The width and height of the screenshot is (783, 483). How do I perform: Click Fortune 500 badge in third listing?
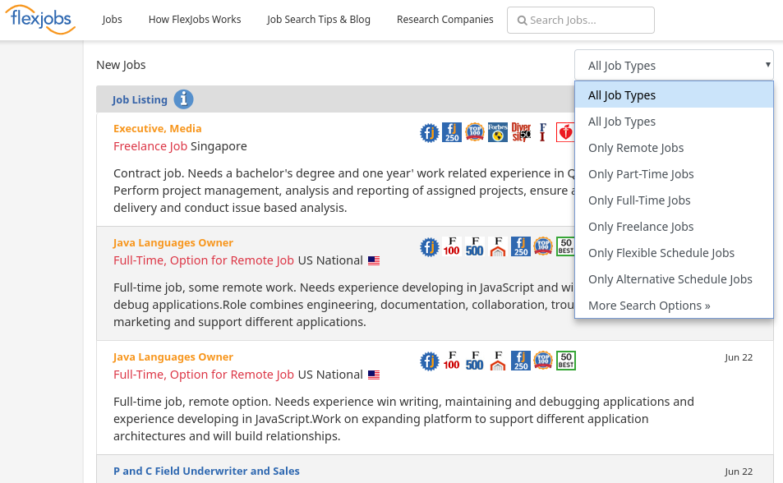[474, 360]
